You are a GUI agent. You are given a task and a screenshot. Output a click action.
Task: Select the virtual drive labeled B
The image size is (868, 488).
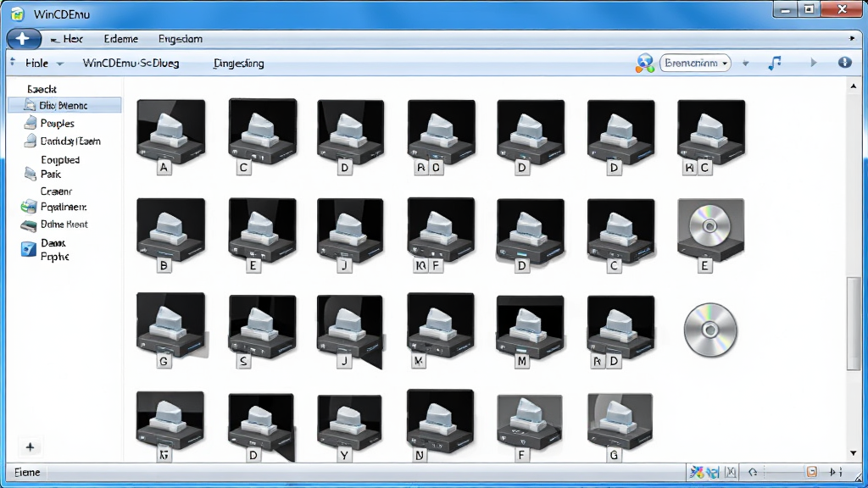point(171,236)
